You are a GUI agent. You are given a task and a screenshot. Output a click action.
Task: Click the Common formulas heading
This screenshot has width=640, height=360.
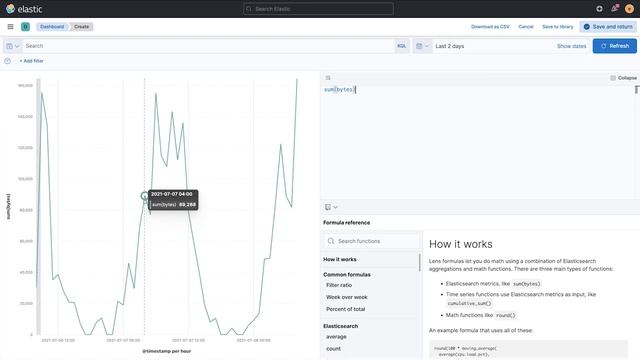click(x=347, y=275)
